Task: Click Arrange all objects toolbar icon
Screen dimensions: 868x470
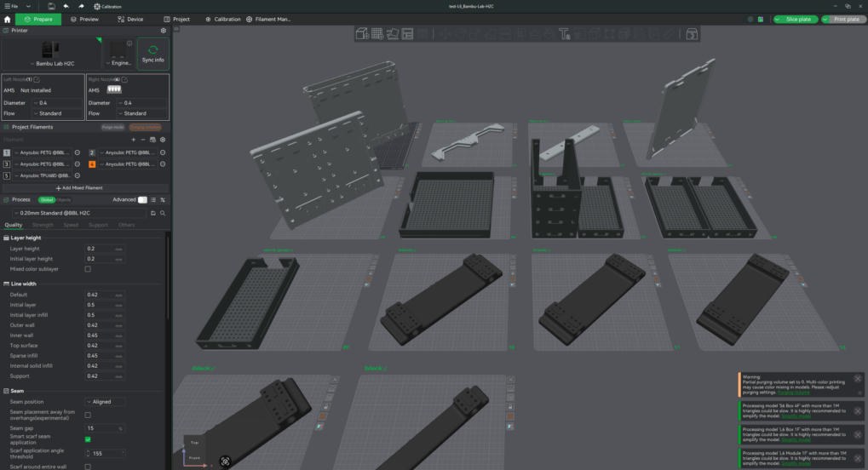Action: (x=408, y=34)
